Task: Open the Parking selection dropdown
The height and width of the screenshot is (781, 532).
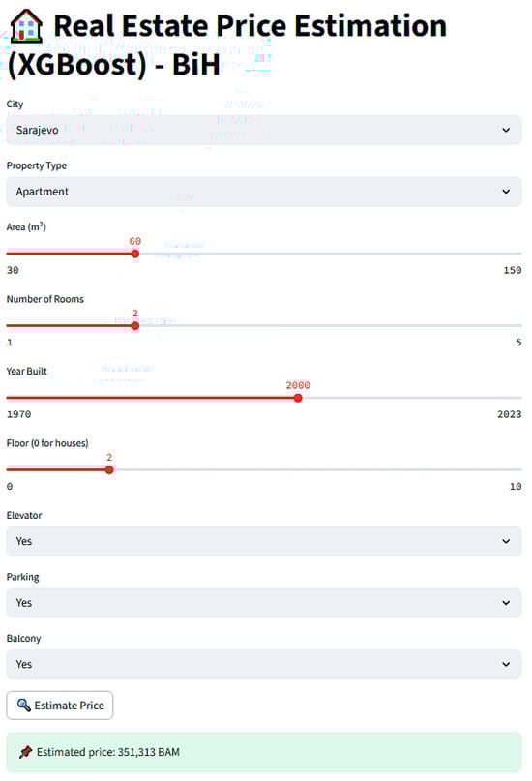Action: [264, 603]
